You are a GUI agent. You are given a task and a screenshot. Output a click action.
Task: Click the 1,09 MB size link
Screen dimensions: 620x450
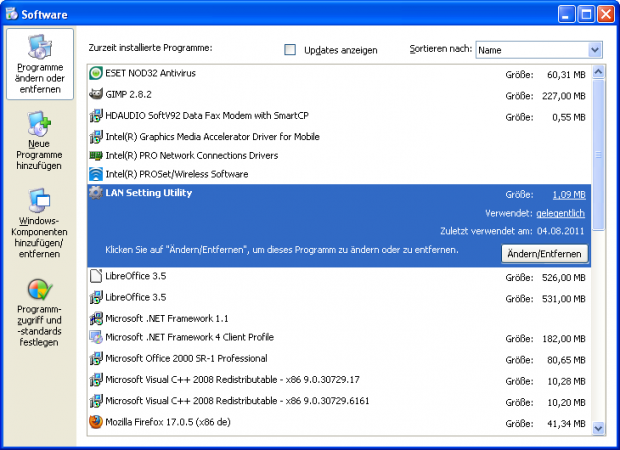566,195
